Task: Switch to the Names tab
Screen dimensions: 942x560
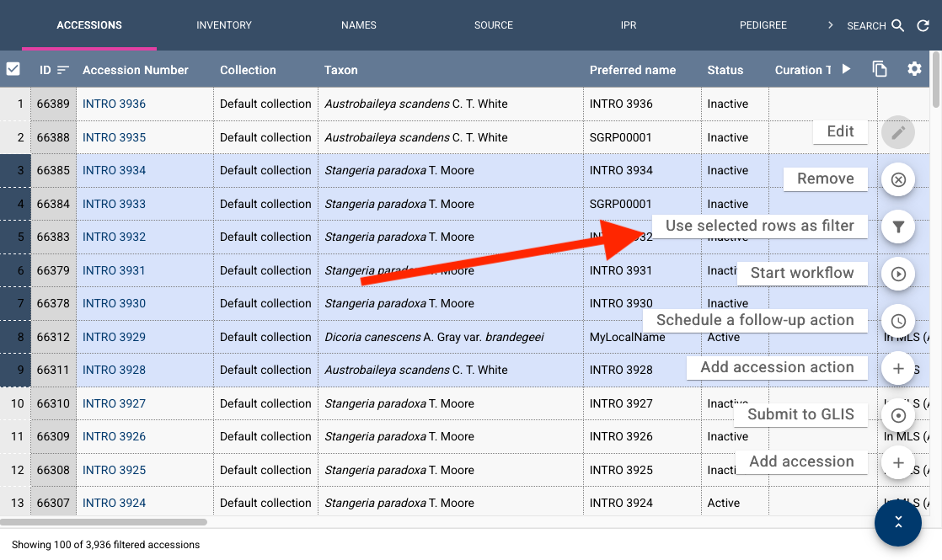Action: [x=359, y=25]
